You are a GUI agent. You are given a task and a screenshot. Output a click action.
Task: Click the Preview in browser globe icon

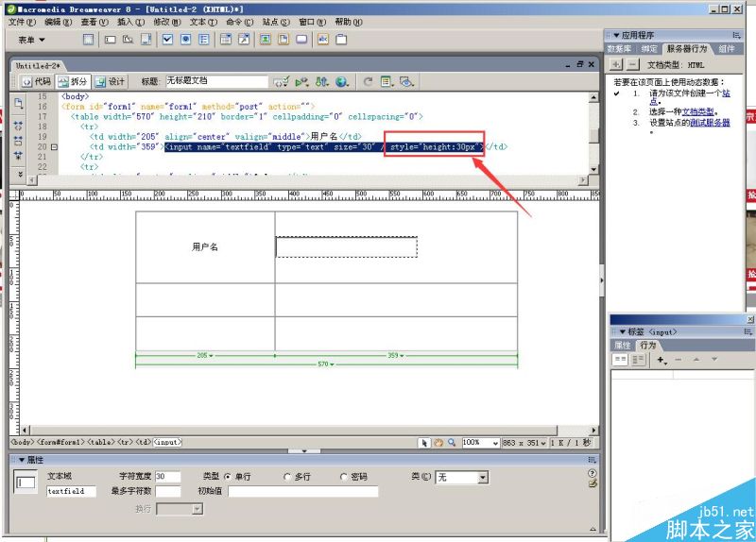(341, 82)
